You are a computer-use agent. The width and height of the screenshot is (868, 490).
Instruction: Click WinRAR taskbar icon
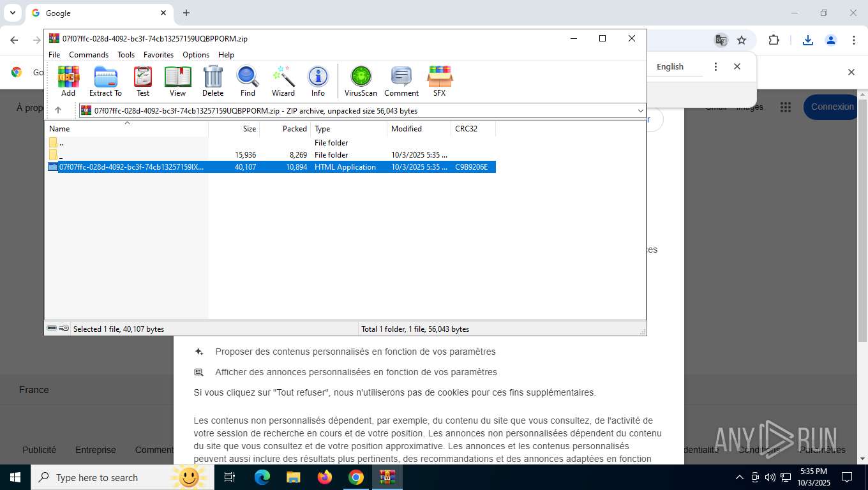click(387, 477)
